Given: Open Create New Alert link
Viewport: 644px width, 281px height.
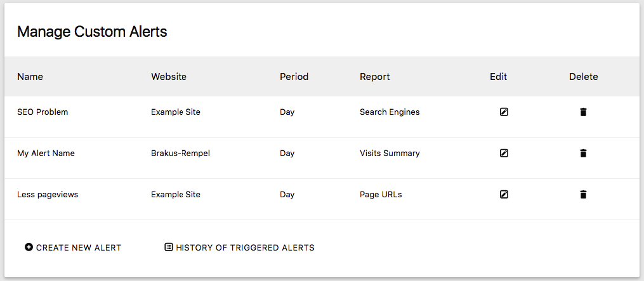Looking at the screenshot, I should click(78, 248).
